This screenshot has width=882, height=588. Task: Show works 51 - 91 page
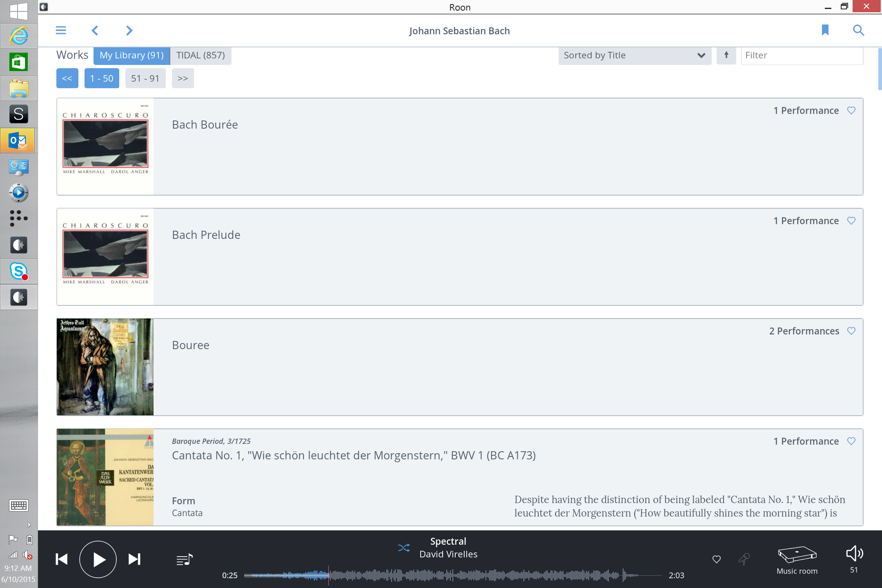pyautogui.click(x=145, y=78)
